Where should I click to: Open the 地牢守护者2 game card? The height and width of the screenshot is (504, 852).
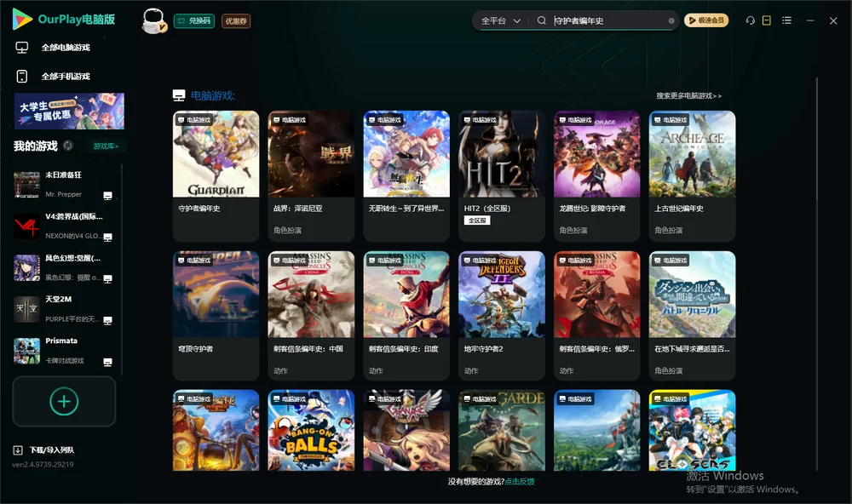pyautogui.click(x=502, y=316)
